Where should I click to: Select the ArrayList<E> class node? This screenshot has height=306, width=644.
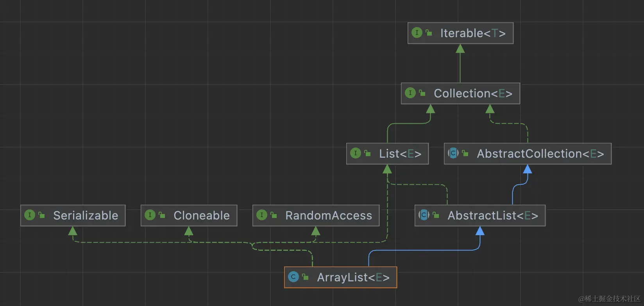pyautogui.click(x=340, y=277)
